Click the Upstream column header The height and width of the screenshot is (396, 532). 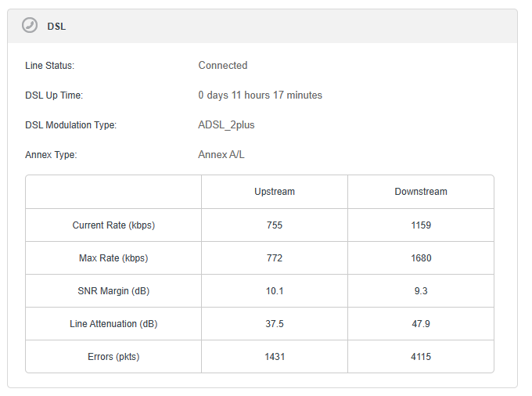[x=274, y=192]
